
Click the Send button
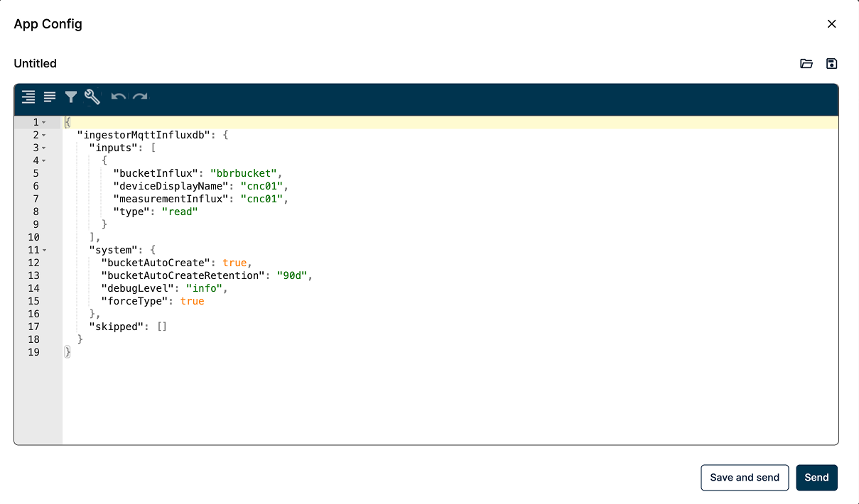(816, 478)
